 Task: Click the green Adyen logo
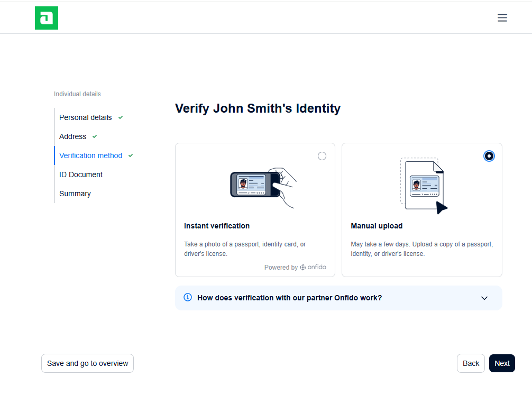pos(47,18)
